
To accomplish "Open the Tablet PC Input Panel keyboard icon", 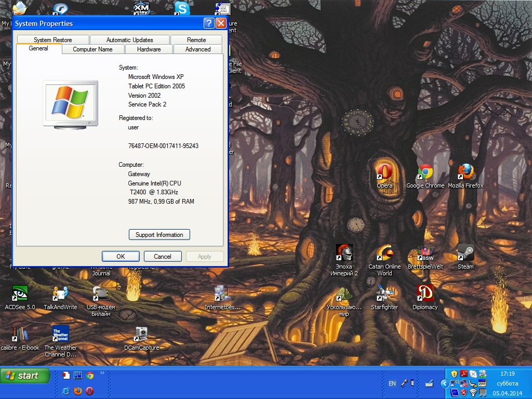I will 429,384.
